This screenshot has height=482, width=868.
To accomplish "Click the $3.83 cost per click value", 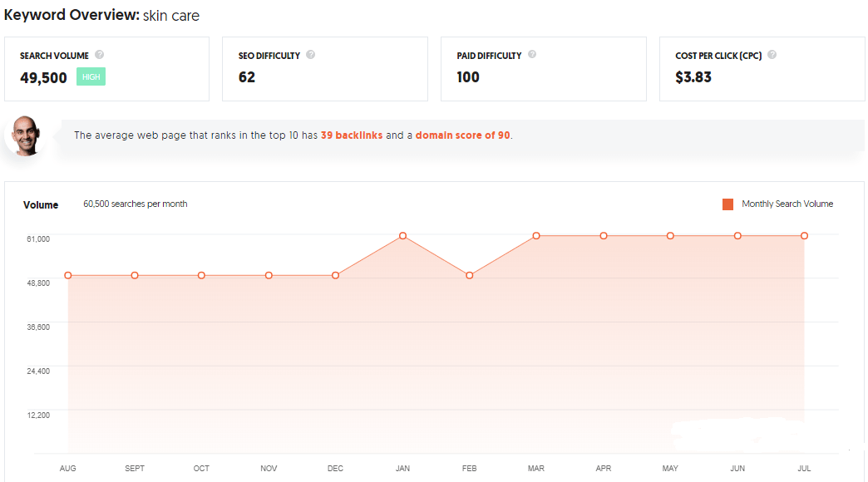I will pos(693,77).
